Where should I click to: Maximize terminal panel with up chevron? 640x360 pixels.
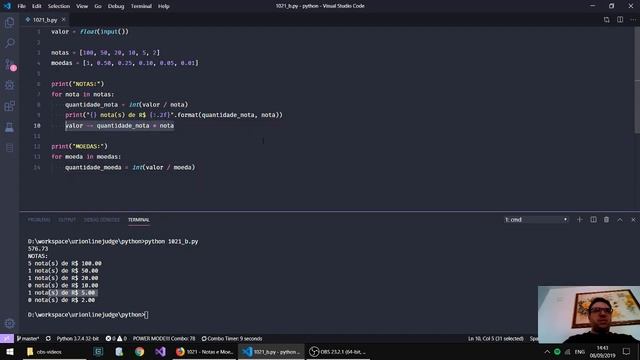coord(620,220)
